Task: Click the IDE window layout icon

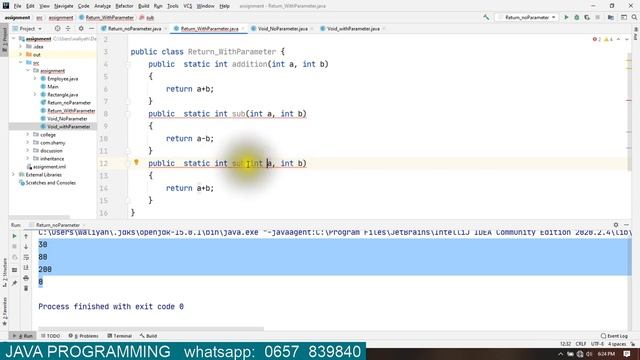Action: pyautogui.click(x=624, y=18)
